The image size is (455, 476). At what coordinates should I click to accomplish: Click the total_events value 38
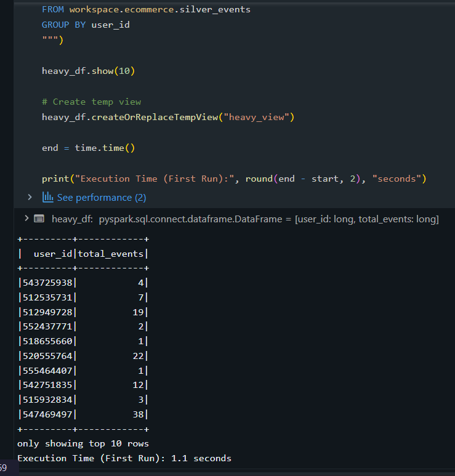[138, 414]
